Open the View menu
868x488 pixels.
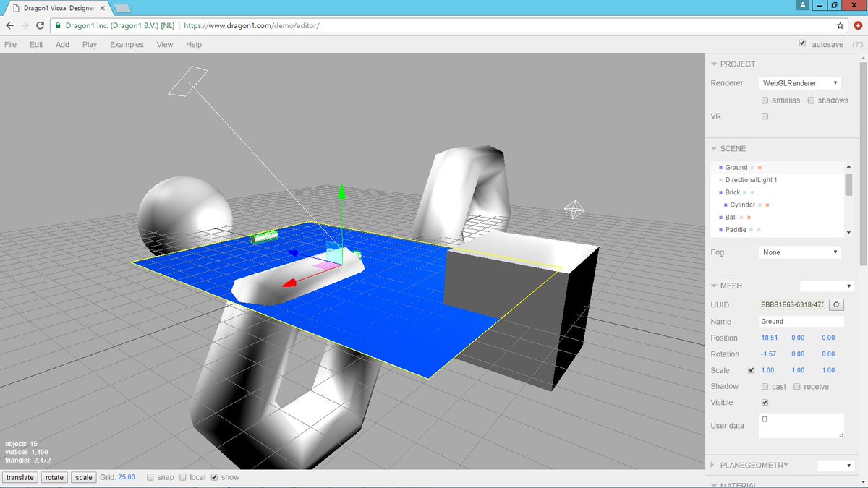click(165, 44)
